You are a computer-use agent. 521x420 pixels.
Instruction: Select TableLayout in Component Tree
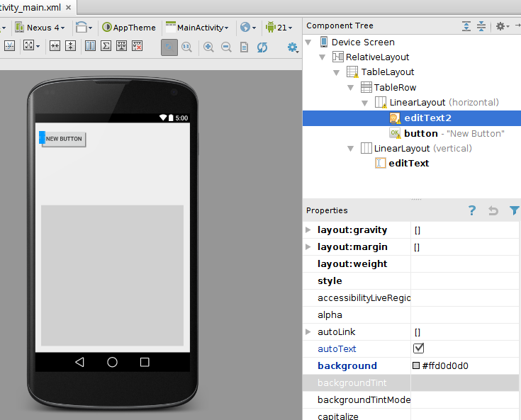coord(388,72)
